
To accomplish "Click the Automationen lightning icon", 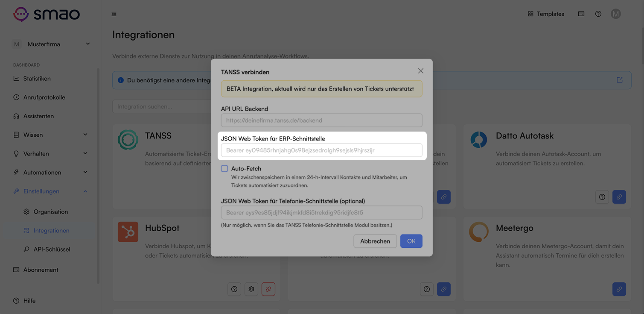I will click(x=16, y=173).
